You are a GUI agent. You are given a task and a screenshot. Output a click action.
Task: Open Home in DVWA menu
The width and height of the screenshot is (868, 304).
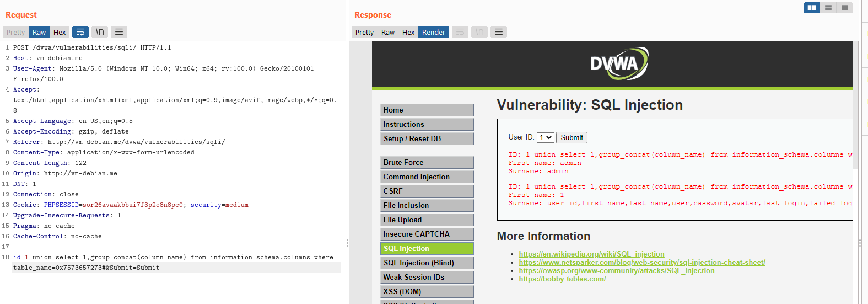pyautogui.click(x=427, y=110)
